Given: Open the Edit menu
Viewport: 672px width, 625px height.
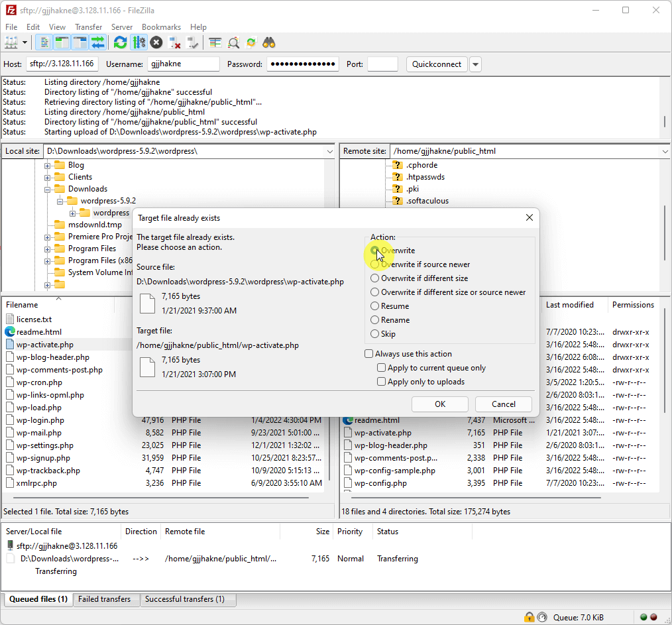Looking at the screenshot, I should pyautogui.click(x=33, y=27).
